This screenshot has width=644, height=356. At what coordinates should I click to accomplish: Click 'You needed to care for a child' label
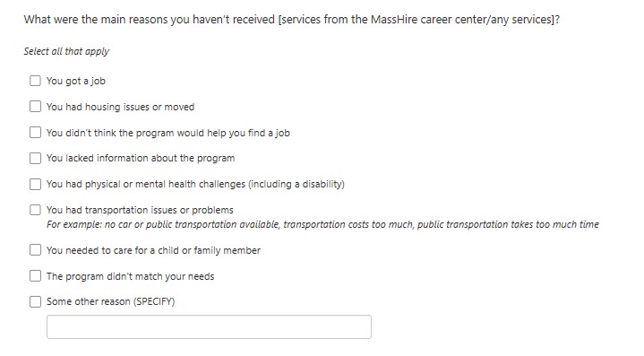click(x=153, y=250)
